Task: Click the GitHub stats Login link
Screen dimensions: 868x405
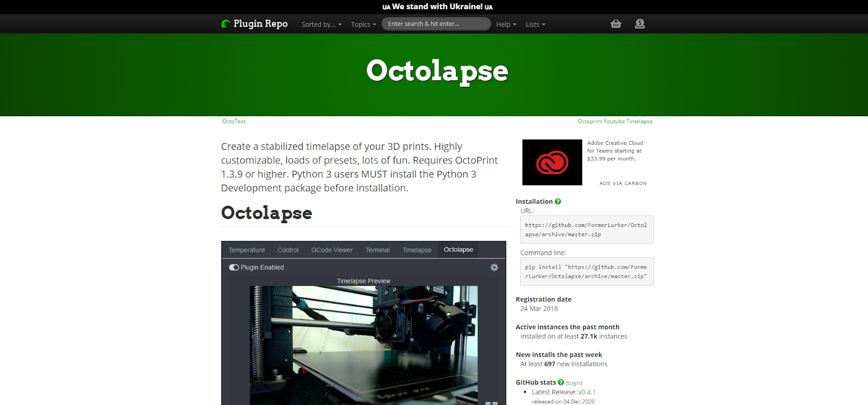Action: 574,383
